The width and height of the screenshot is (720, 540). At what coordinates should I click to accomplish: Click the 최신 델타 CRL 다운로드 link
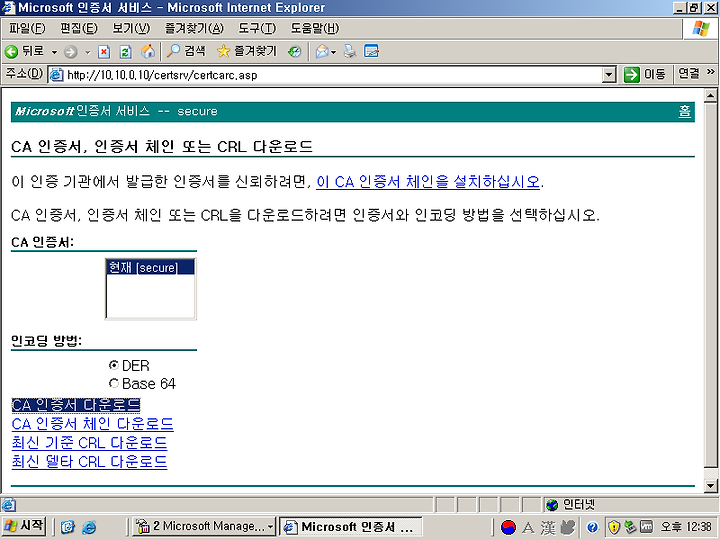pyautogui.click(x=89, y=461)
